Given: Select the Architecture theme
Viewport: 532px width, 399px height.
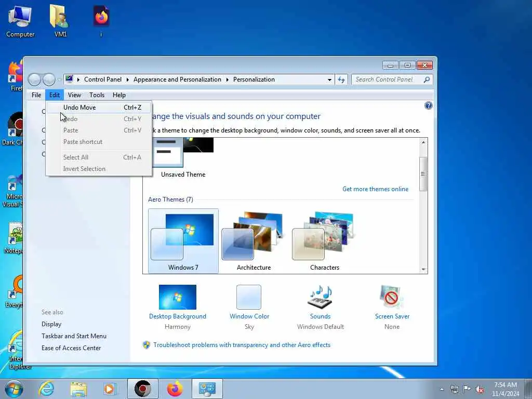Looking at the screenshot, I should tap(254, 241).
